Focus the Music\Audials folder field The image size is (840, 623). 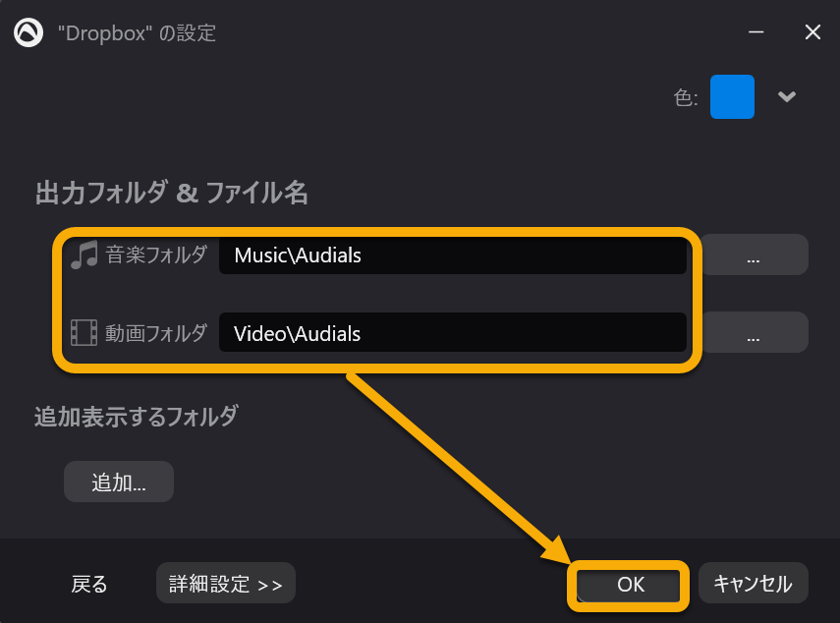(x=453, y=255)
